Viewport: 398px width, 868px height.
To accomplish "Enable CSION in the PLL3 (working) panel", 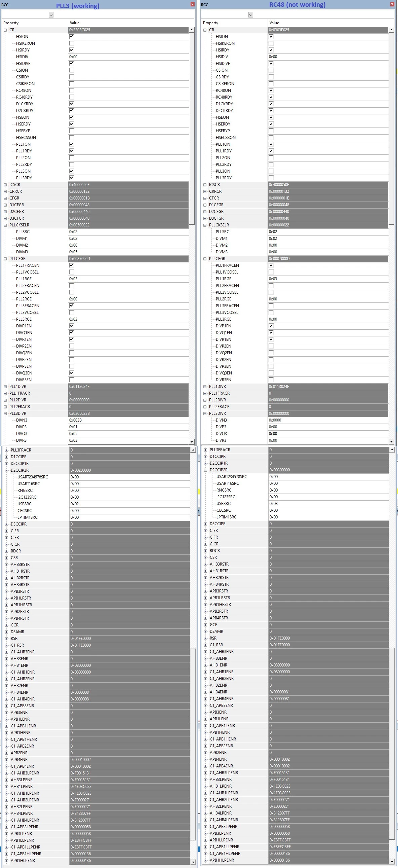I will (x=71, y=70).
